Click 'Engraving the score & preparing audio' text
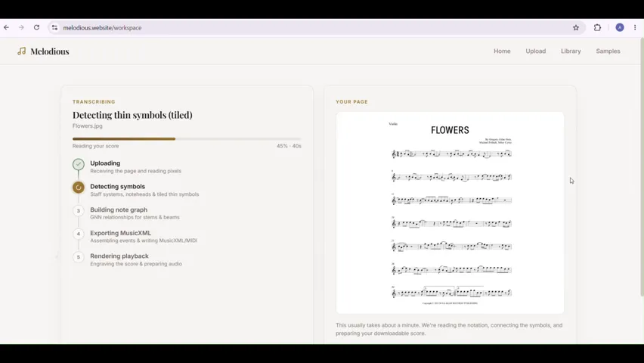644x363 pixels. (x=136, y=264)
